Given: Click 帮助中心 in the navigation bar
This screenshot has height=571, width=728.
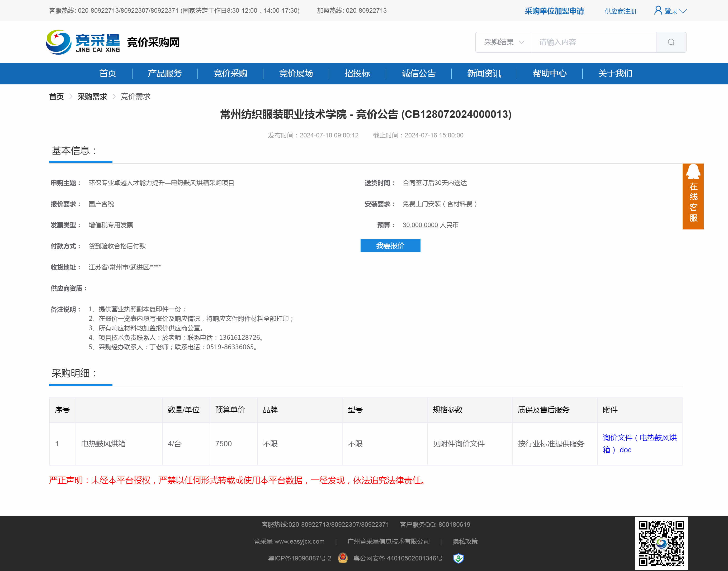Looking at the screenshot, I should coord(549,74).
